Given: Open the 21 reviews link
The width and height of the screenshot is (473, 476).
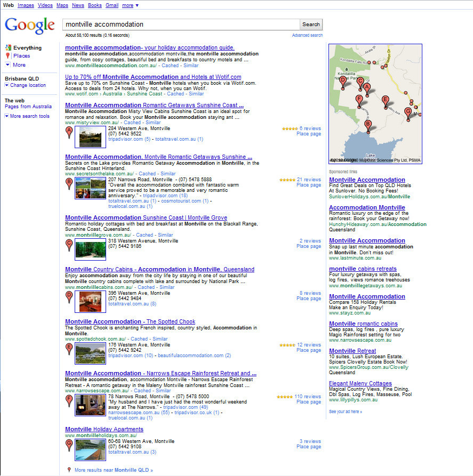Looking at the screenshot, I should click(309, 180).
